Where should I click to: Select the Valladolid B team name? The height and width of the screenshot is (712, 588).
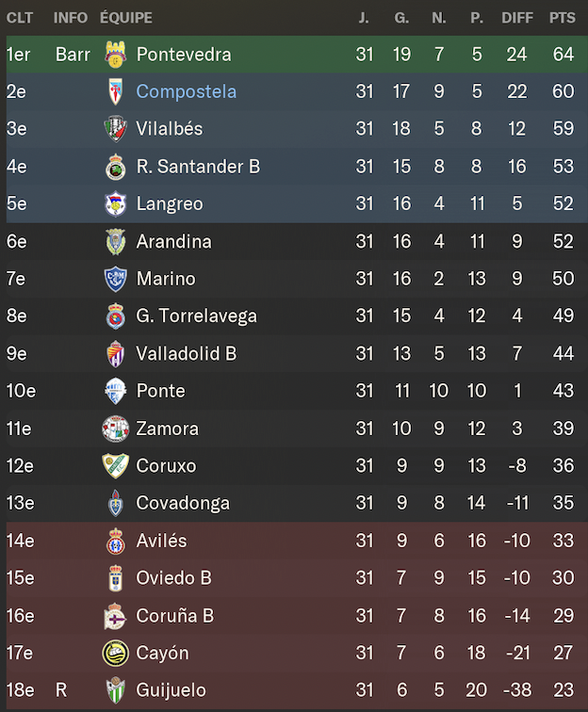click(x=187, y=353)
